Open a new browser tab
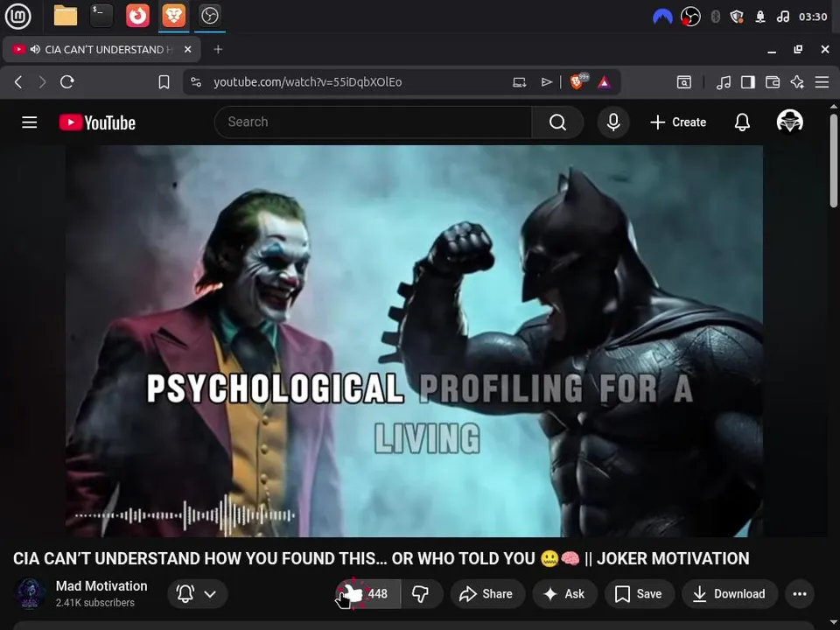The image size is (840, 630). pyautogui.click(x=218, y=49)
